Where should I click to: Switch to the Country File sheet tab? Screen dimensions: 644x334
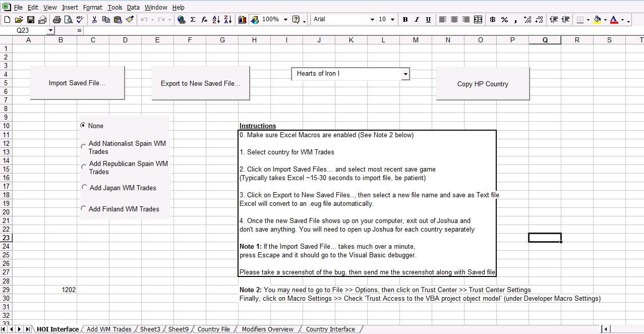pos(213,329)
